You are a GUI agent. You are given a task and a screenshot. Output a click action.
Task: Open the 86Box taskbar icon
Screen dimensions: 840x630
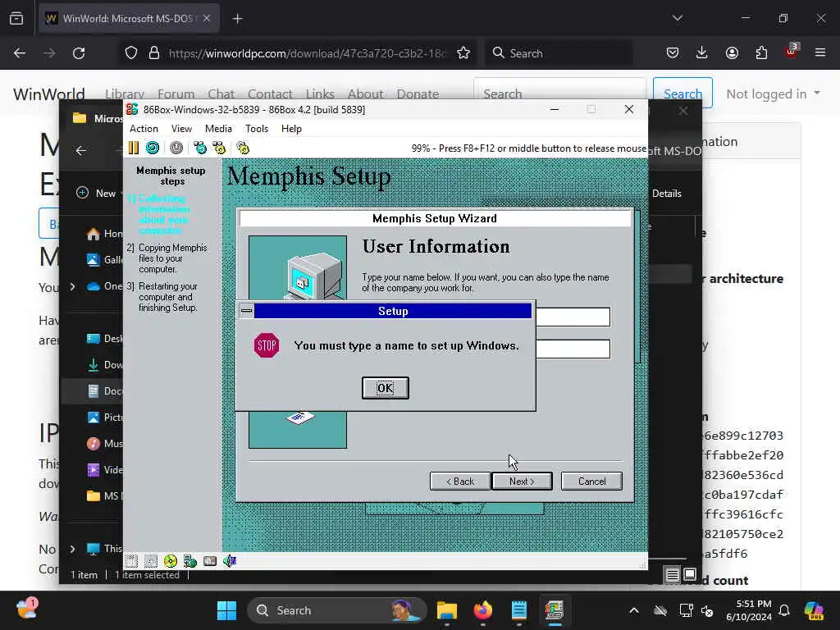click(x=555, y=610)
